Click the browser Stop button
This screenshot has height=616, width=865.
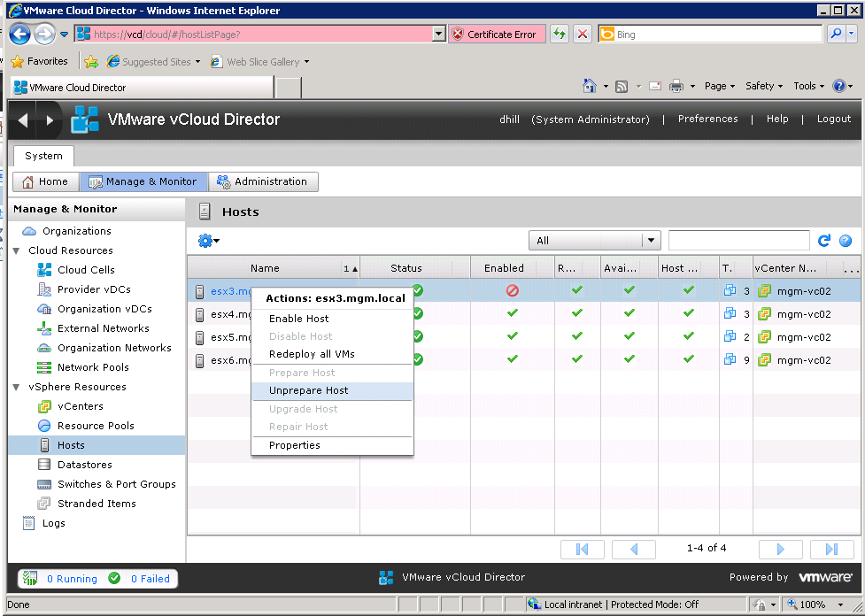(x=582, y=35)
